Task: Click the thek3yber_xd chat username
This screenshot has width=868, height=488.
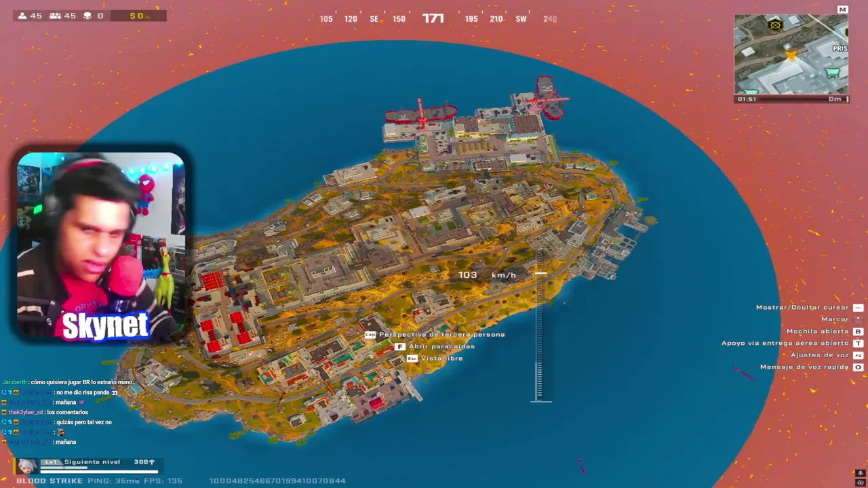Action: pyautogui.click(x=26, y=412)
